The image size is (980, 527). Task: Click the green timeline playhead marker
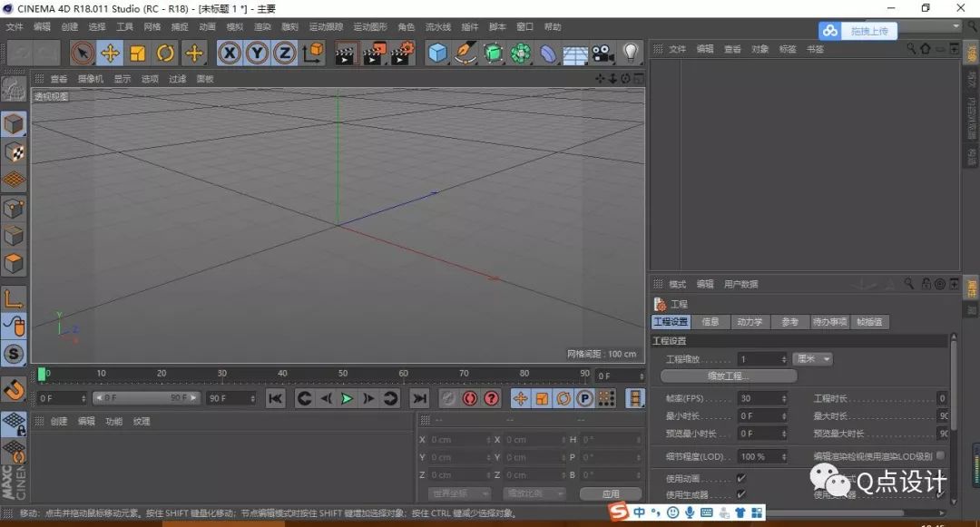pos(43,373)
